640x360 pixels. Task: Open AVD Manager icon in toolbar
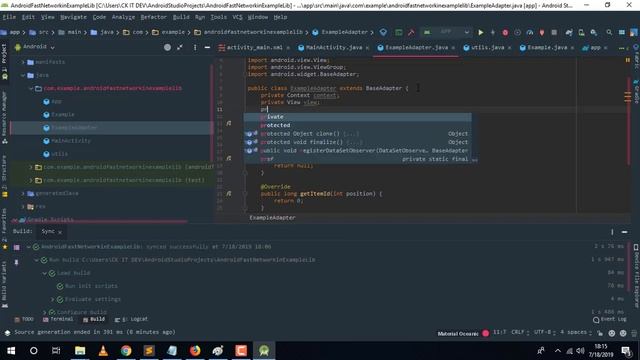pyautogui.click(x=581, y=32)
